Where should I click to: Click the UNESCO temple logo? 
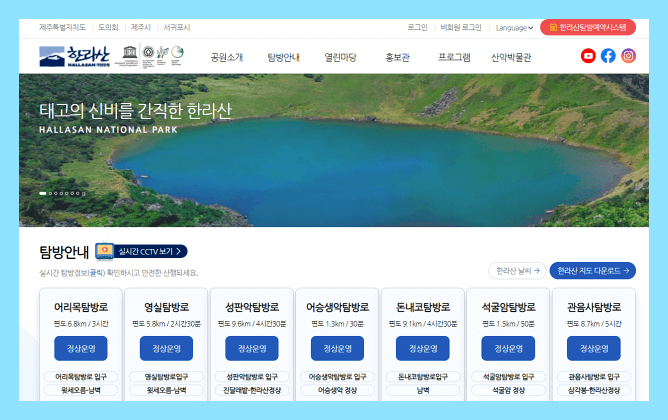(x=130, y=52)
